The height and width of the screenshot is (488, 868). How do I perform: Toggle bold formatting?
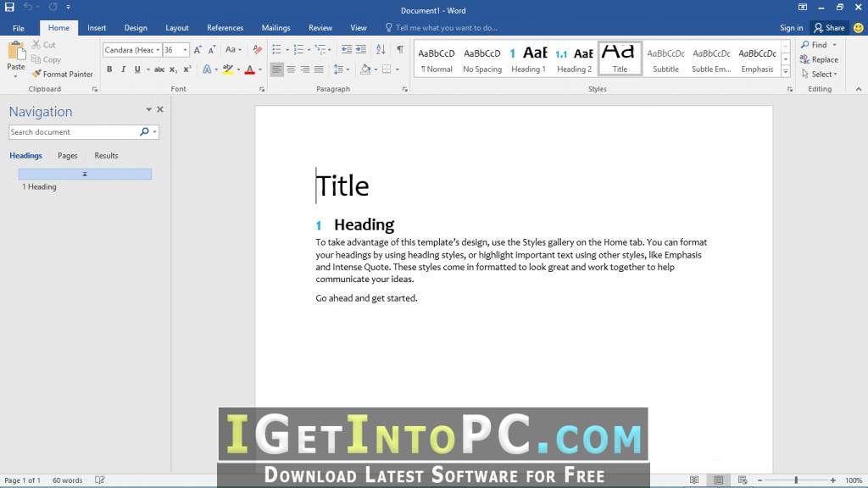(x=109, y=69)
